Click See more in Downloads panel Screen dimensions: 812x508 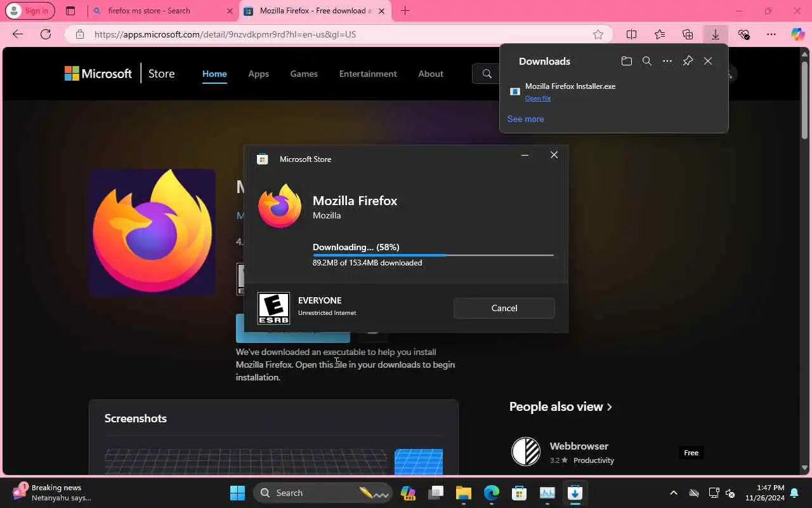pos(525,119)
